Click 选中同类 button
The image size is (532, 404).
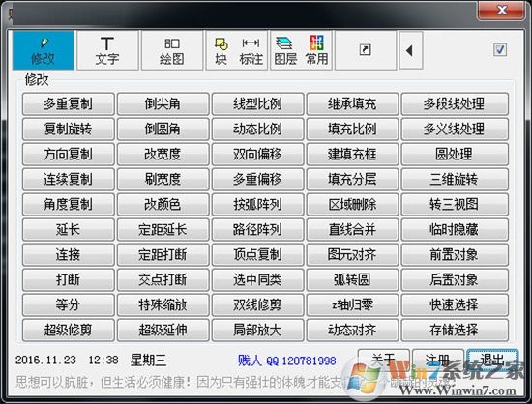click(x=257, y=279)
